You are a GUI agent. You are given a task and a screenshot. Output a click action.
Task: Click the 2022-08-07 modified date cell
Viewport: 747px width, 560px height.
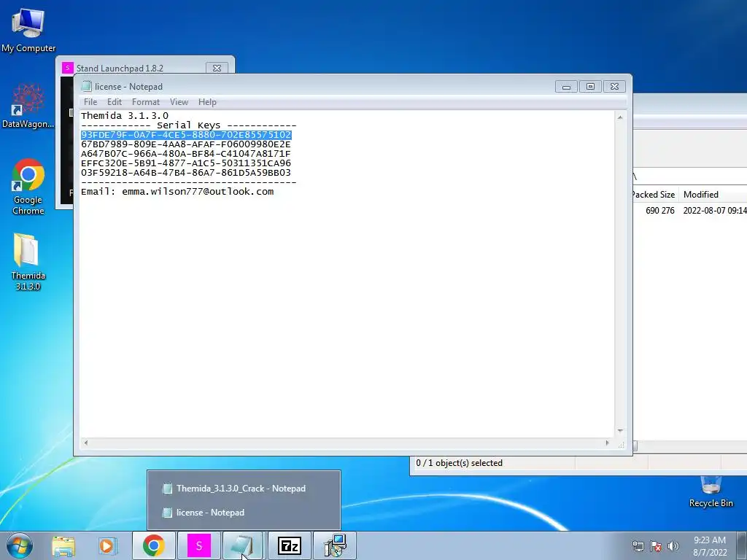[715, 211]
